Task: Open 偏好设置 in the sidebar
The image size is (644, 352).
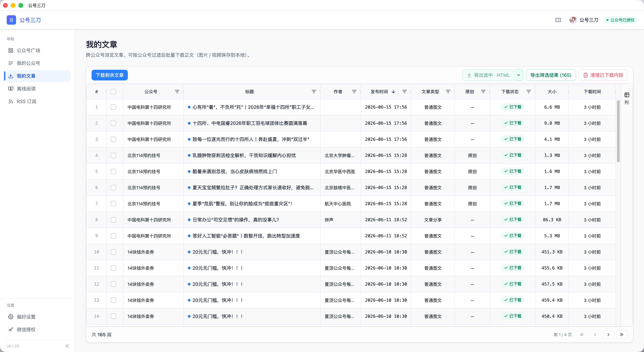Action: click(x=38, y=317)
